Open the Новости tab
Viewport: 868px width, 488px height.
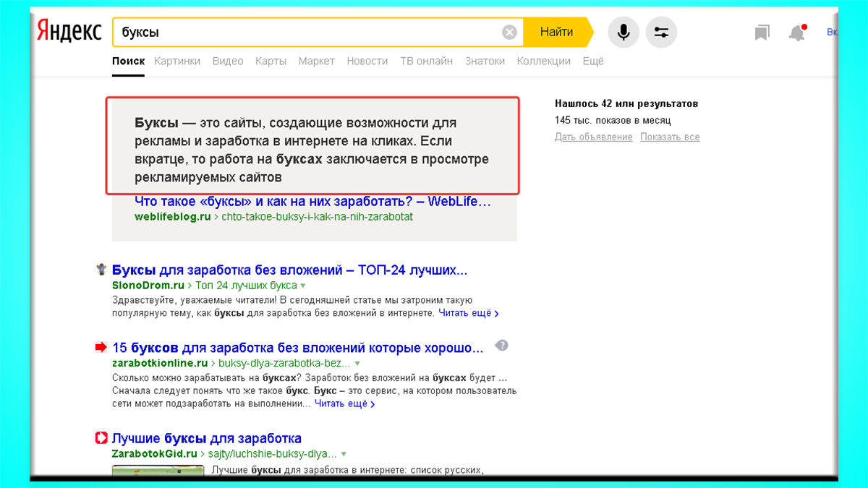click(x=367, y=61)
